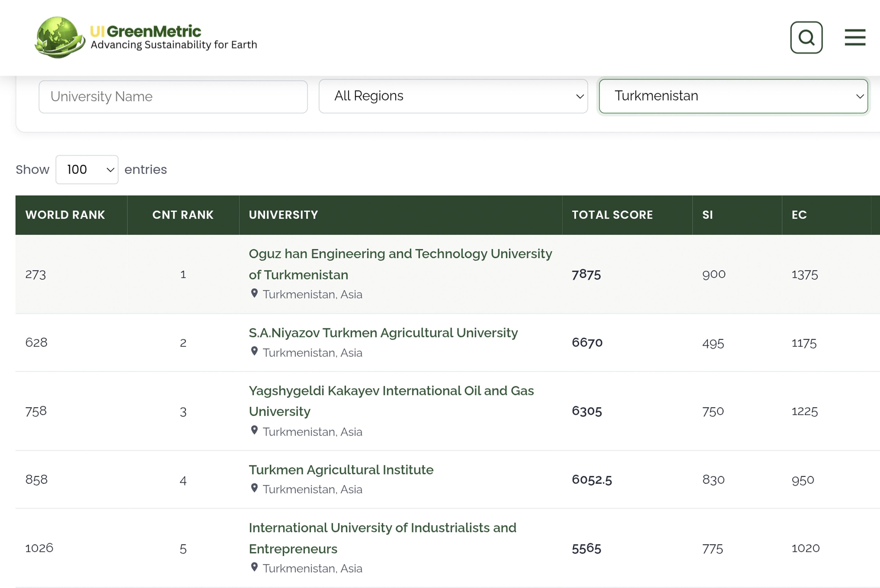Click SI value 900 cell
The image size is (880, 588).
pyautogui.click(x=714, y=275)
